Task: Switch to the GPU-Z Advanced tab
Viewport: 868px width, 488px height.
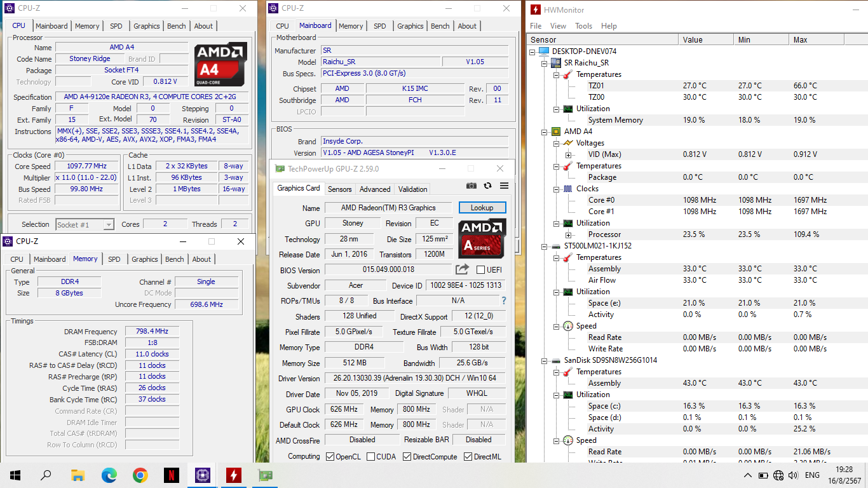Action: coord(375,189)
